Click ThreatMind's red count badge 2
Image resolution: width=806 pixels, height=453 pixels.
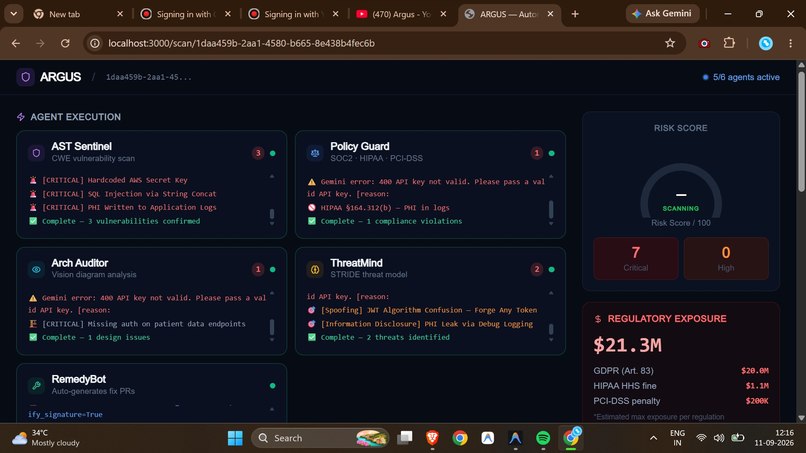(537, 269)
